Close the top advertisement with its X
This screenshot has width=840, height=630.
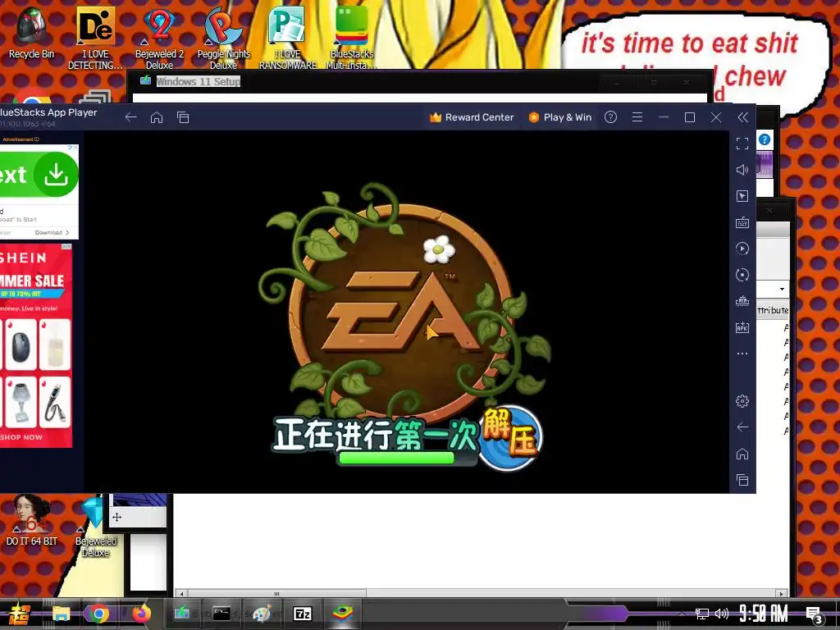tap(75, 147)
